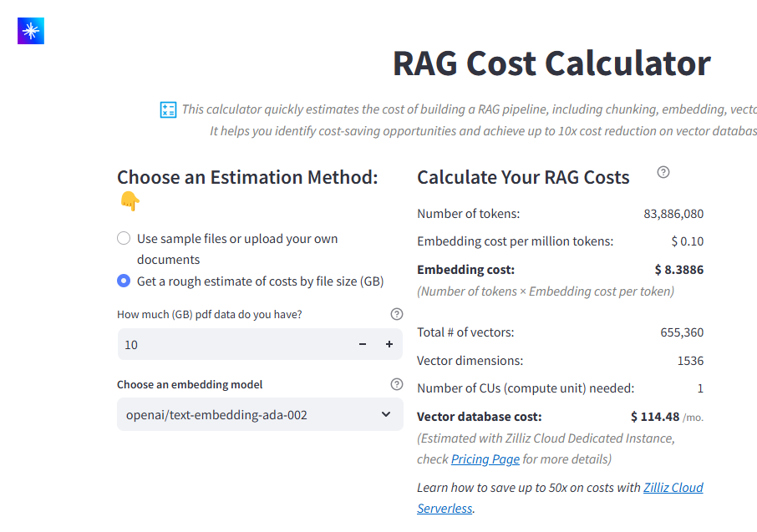Image resolution: width=757 pixels, height=532 pixels.
Task: Decrease the GB value with minus button
Action: tap(363, 344)
